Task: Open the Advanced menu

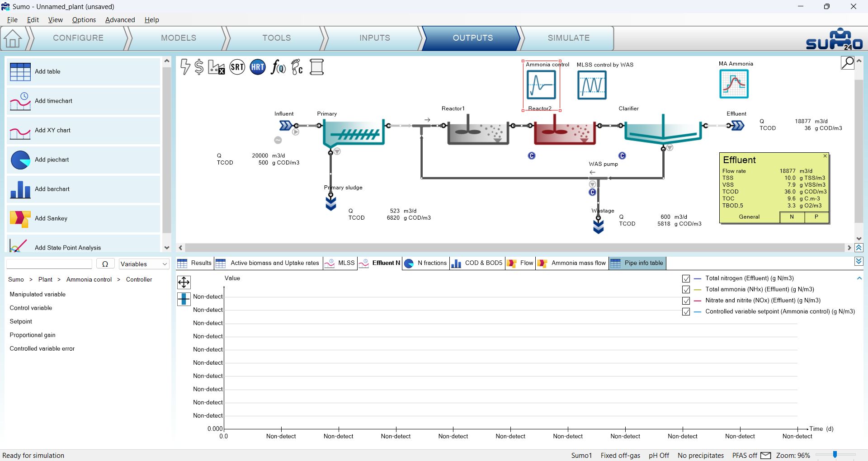Action: tap(120, 20)
